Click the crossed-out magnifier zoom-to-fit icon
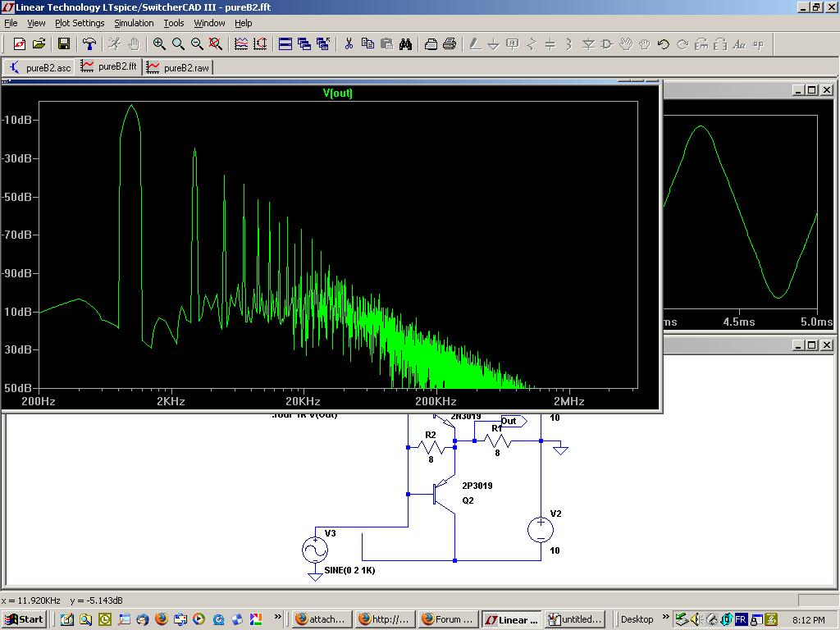 [x=215, y=44]
